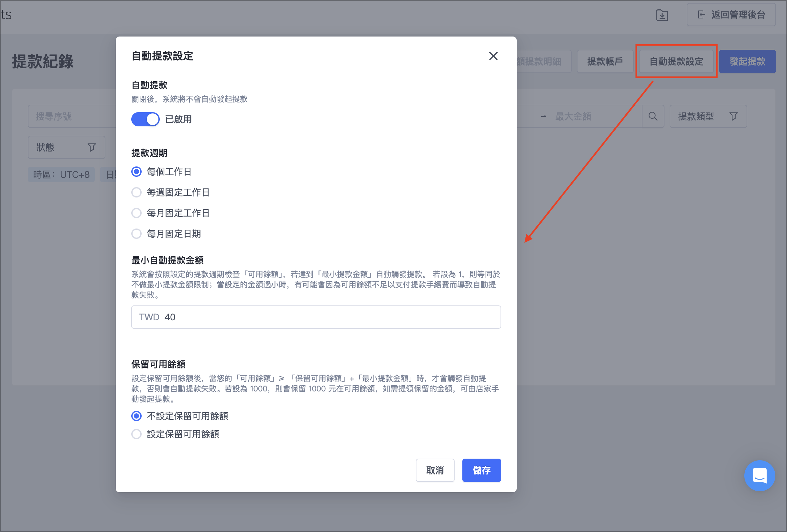Select 設定保留可用餘額 option
This screenshot has width=787, height=532.
[x=136, y=434]
